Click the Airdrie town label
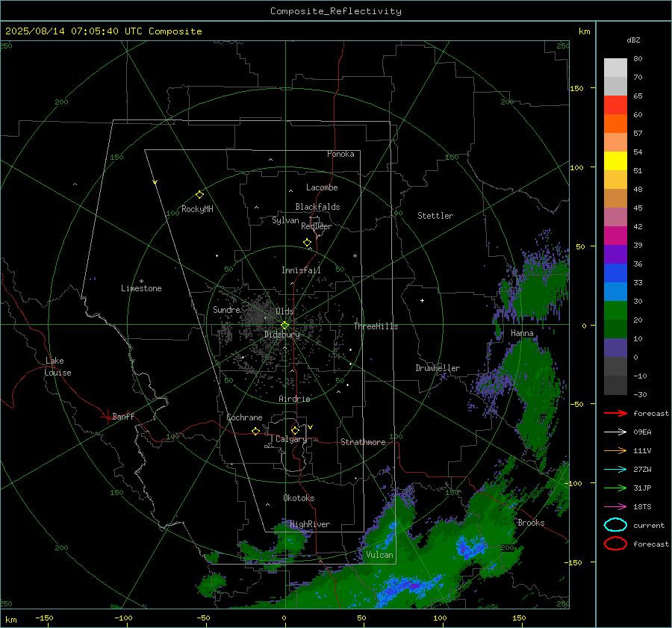This screenshot has height=628, width=672. tap(294, 399)
